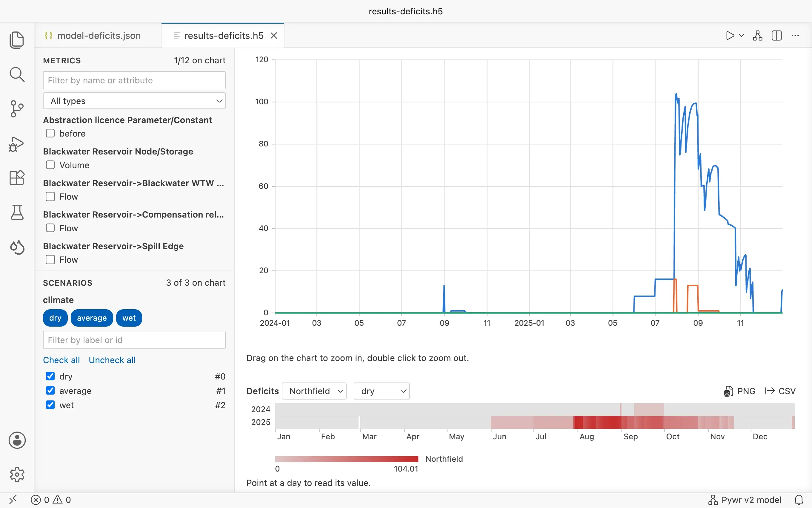Export the deficits as CSV
Image resolution: width=812 pixels, height=508 pixels.
[x=780, y=391]
